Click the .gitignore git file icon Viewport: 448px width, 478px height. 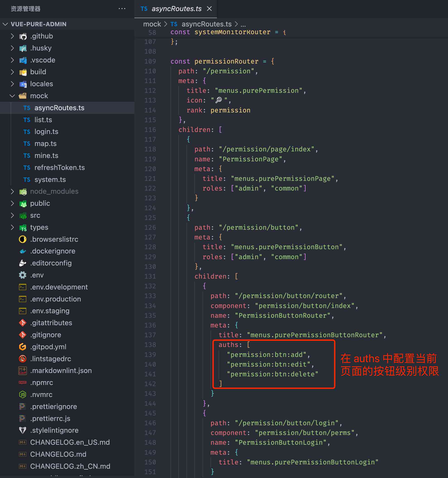coord(23,335)
